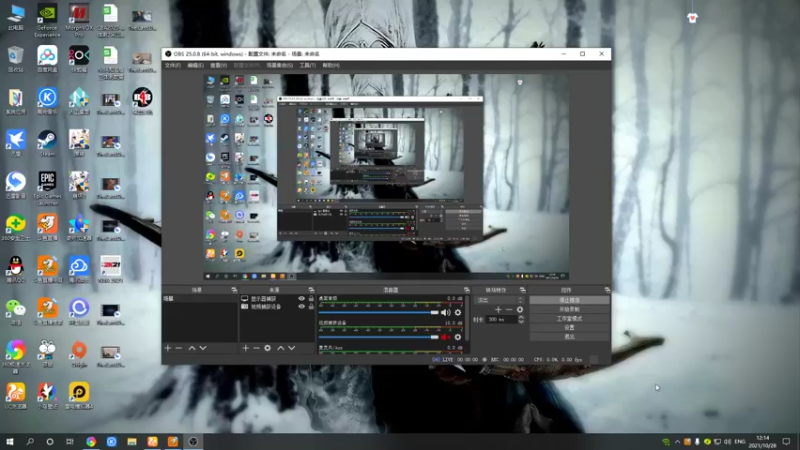Float the Sources dock using its header icon
Screen dimensions: 800x450
tap(311, 290)
